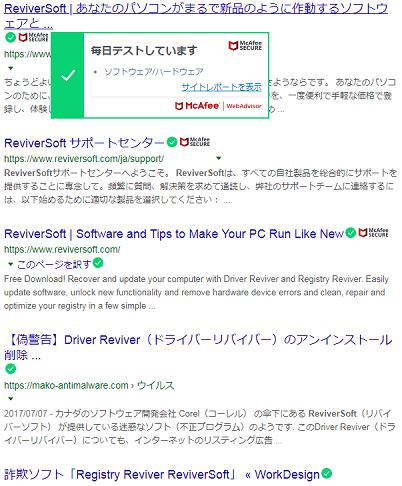Image resolution: width=402 pixels, height=486 pixels.
Task: Open the first ReviverSoft Japanese headline link
Action: (x=196, y=16)
